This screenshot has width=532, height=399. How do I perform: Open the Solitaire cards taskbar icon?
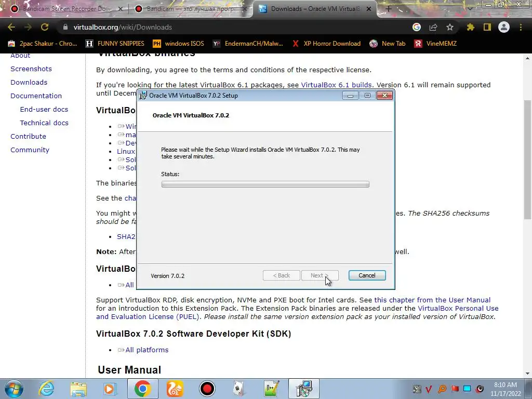tap(239, 389)
